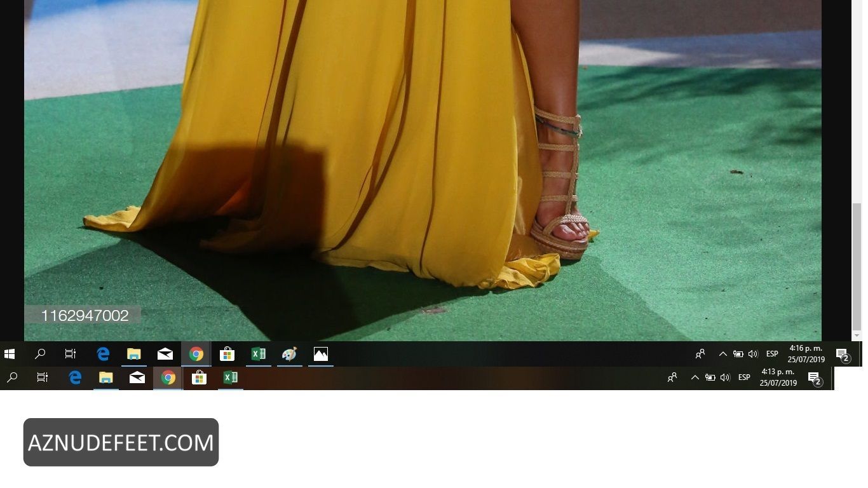Viewport: 868px width, 488px height.
Task: Open People on the 4:13 p. m. taskbar
Action: [x=672, y=377]
